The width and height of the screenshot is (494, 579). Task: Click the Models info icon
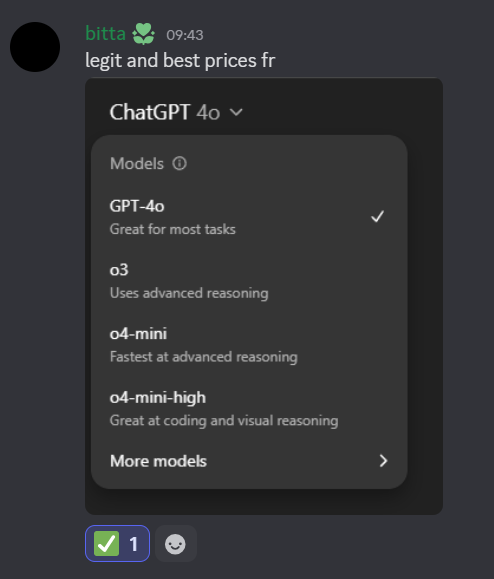click(179, 163)
